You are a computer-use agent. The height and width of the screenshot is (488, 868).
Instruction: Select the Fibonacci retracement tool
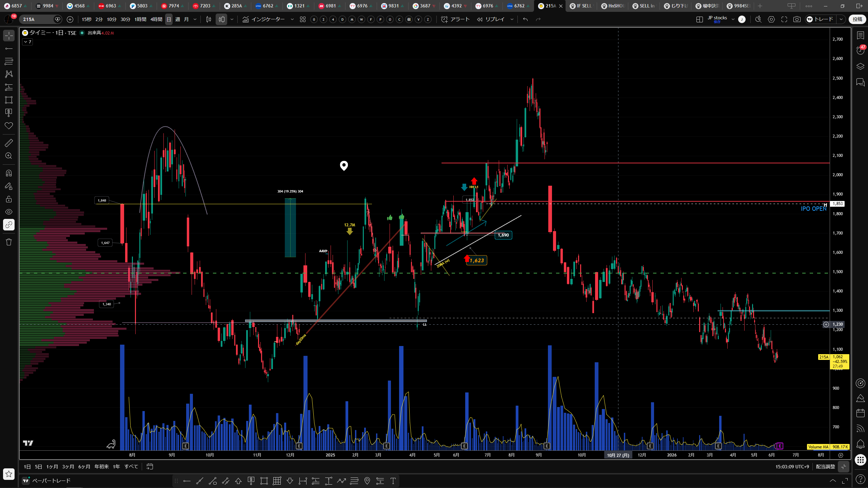click(x=9, y=61)
